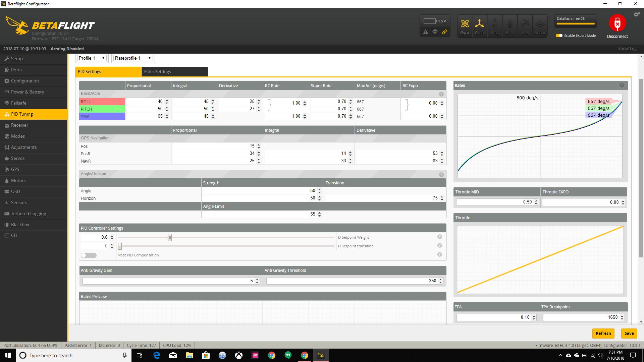The width and height of the screenshot is (644, 362).
Task: Increase Roll Proportional value stepper
Action: (167, 100)
